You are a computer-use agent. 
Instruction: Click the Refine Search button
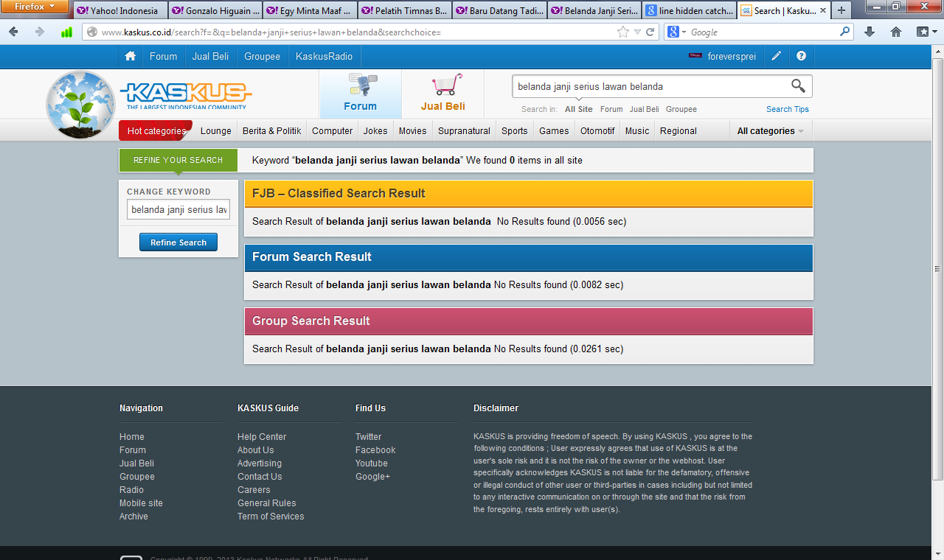tap(178, 242)
